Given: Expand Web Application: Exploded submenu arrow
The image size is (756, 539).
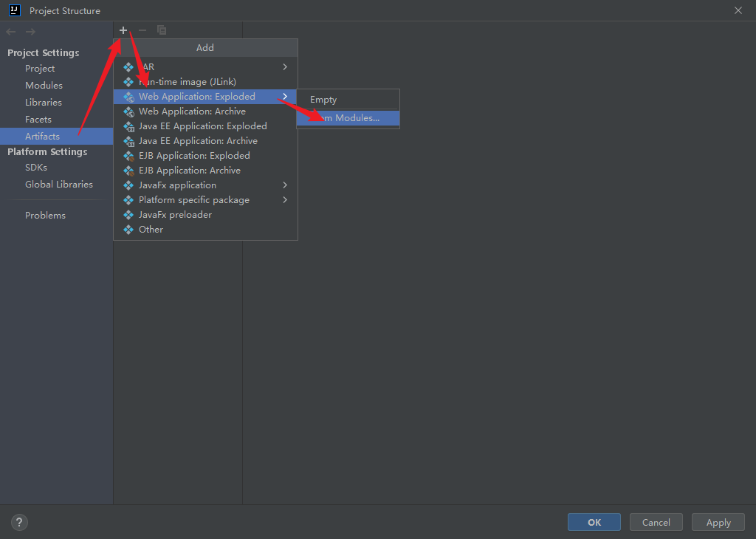Looking at the screenshot, I should (285, 97).
